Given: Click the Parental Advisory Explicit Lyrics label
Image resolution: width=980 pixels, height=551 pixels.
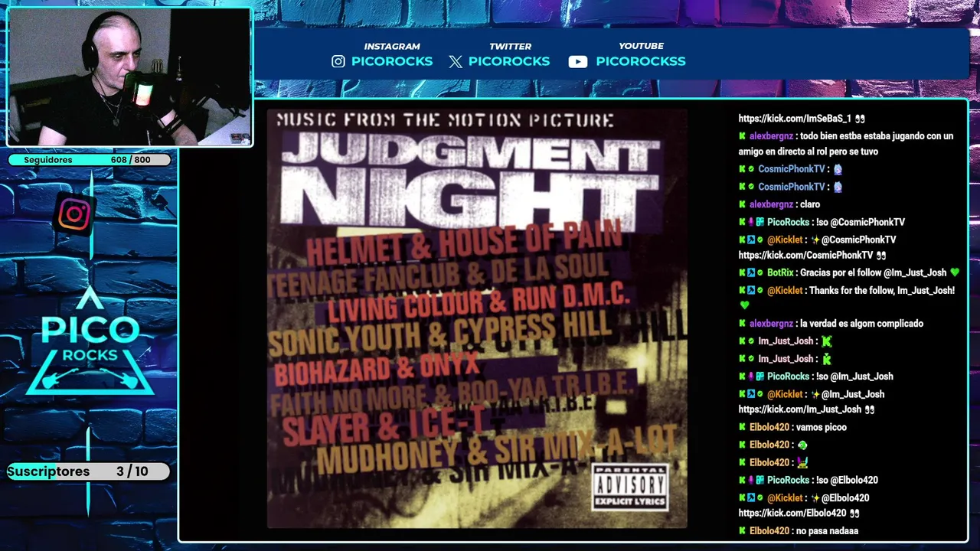Looking at the screenshot, I should click(630, 487).
